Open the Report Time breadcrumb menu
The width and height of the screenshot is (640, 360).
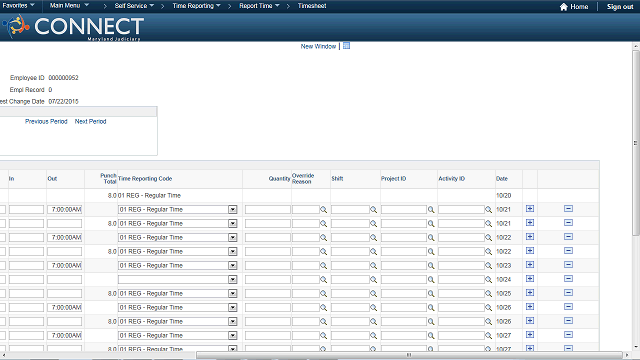(x=259, y=6)
